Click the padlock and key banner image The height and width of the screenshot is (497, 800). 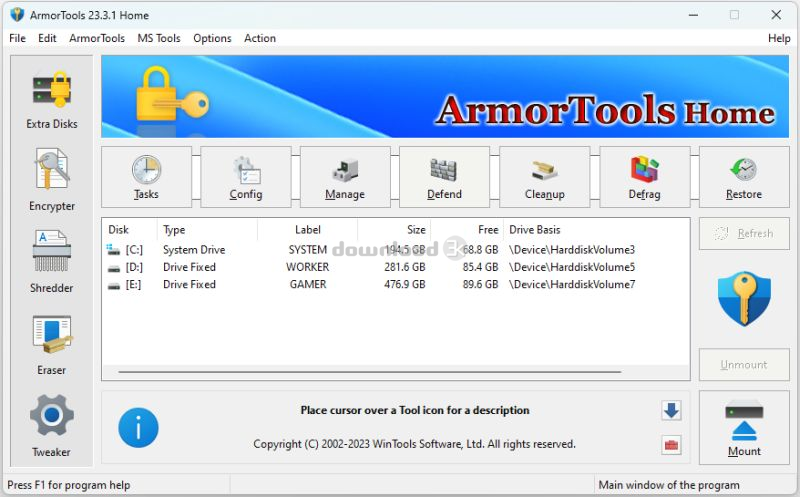point(172,96)
